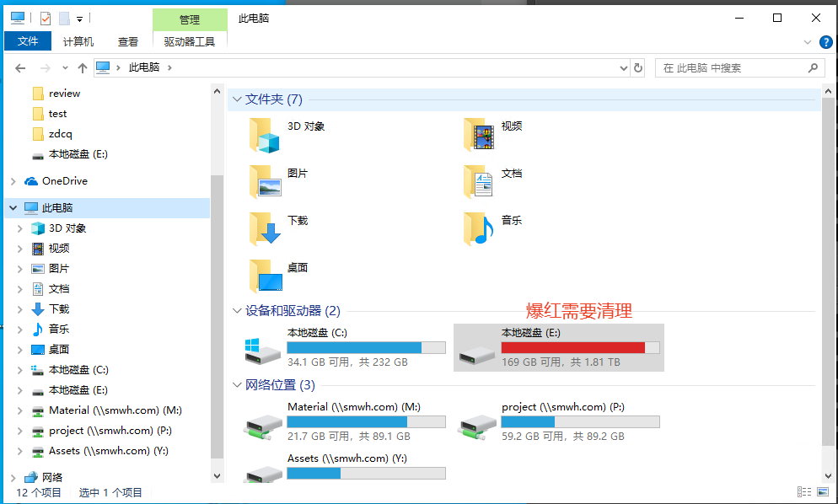Screen dimensions: 838x504
Task: Expand OneDrive in the navigation tree
Action: pos(13,182)
